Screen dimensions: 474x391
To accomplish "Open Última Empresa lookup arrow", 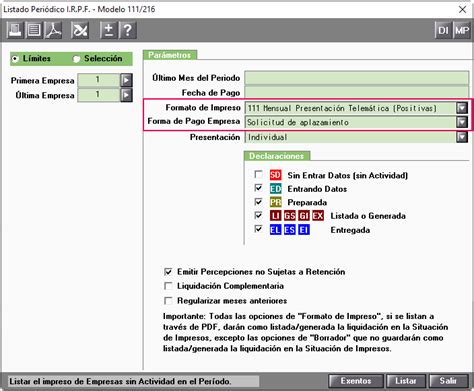I will point(126,95).
